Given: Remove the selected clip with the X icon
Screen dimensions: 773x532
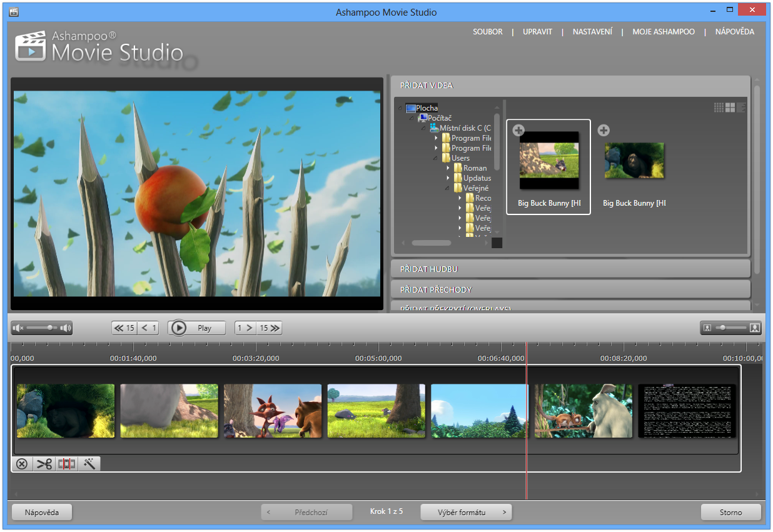Looking at the screenshot, I should point(22,464).
